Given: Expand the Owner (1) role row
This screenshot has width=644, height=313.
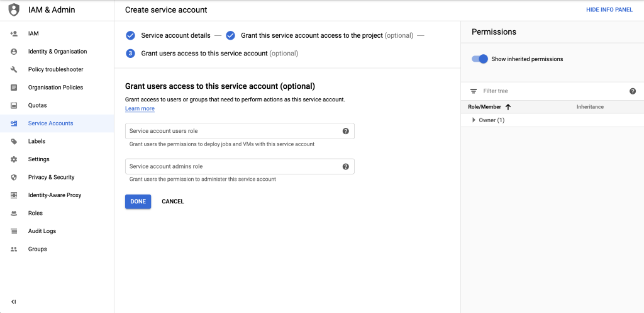Looking at the screenshot, I should point(474,120).
